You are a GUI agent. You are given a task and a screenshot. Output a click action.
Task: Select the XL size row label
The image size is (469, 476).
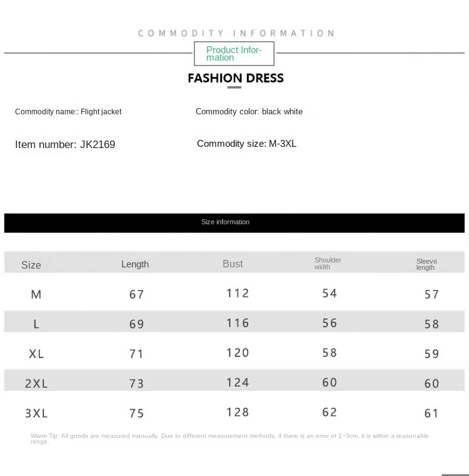(36, 354)
